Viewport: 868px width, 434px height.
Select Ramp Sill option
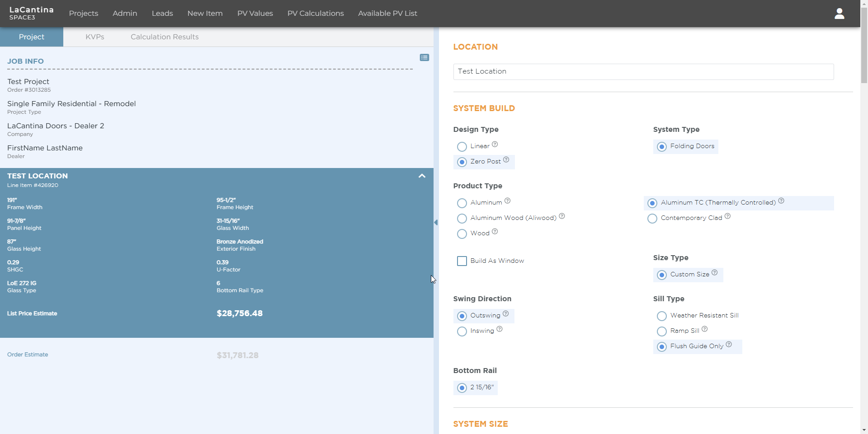(661, 331)
